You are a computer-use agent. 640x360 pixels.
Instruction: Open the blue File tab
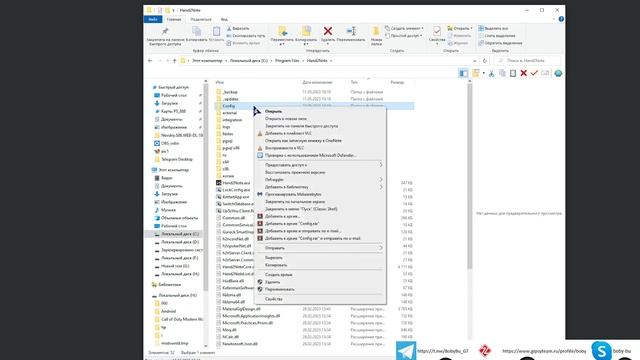pyautogui.click(x=153, y=19)
